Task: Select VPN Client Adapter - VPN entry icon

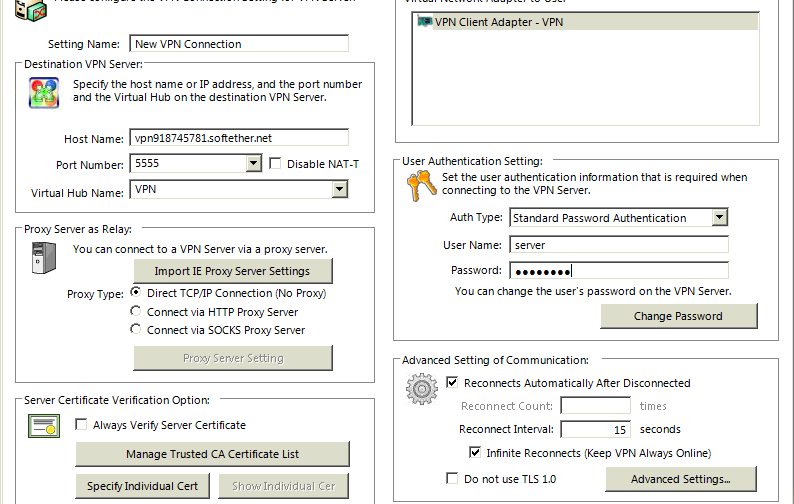Action: pos(424,22)
